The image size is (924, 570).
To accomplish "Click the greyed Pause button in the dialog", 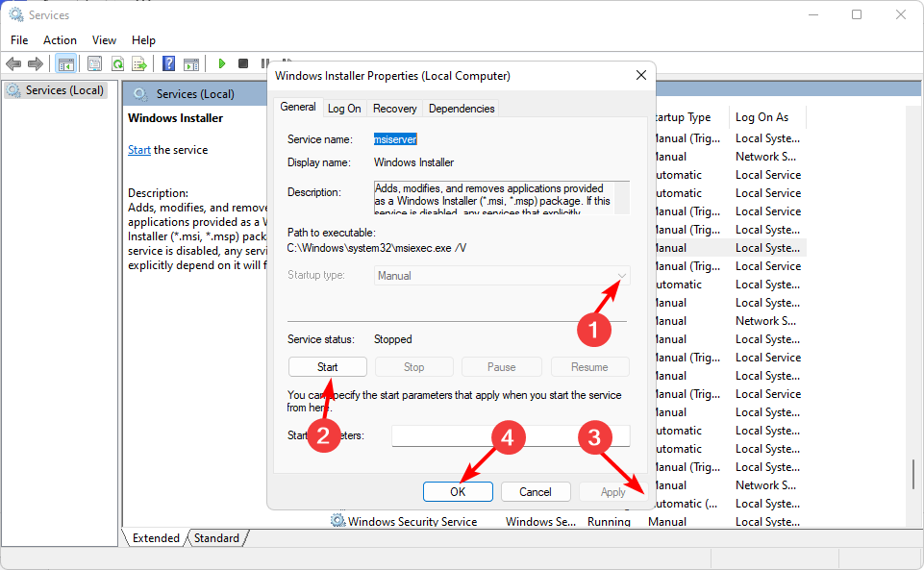I will click(502, 367).
